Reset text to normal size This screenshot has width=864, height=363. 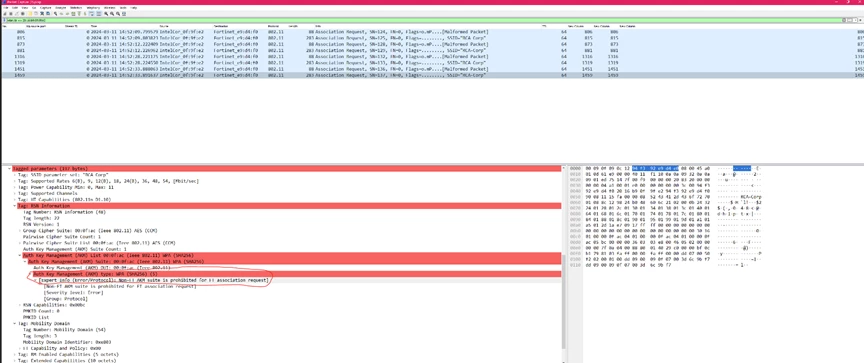point(118,14)
